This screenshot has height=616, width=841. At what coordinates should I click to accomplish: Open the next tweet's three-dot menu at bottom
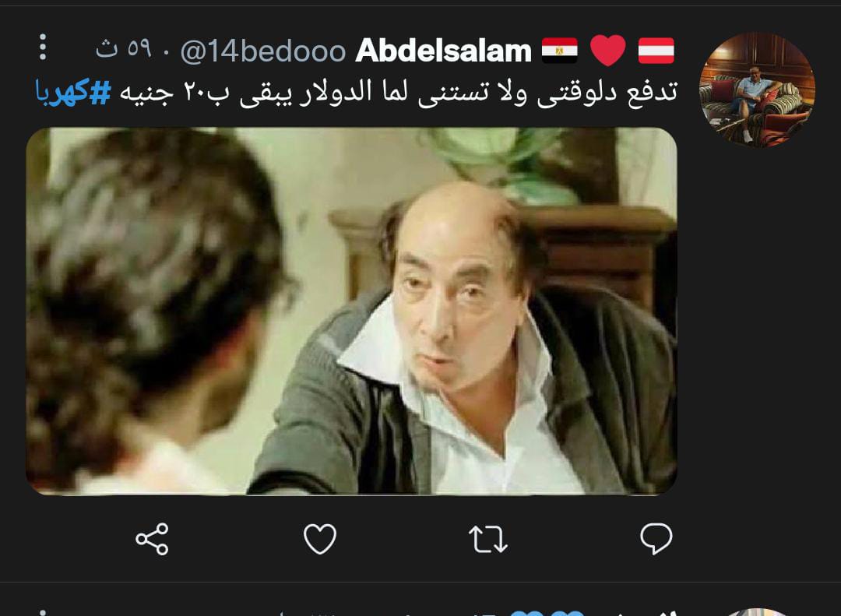pyautogui.click(x=43, y=612)
